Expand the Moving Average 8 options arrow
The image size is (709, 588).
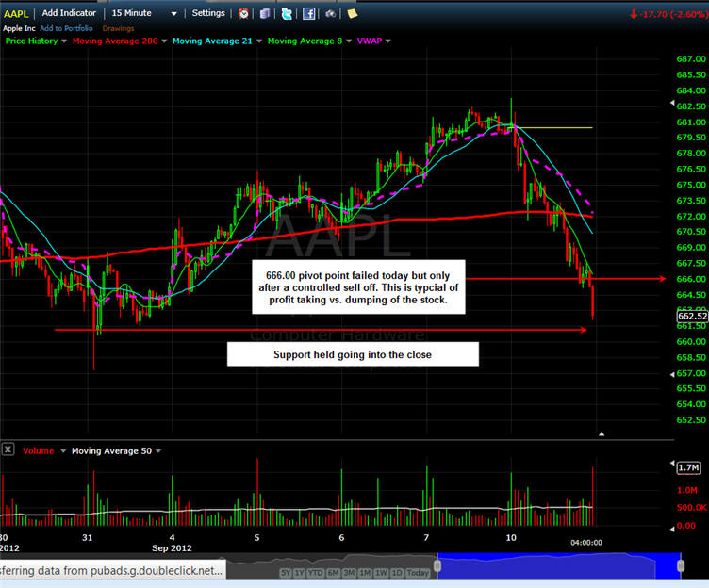pyautogui.click(x=349, y=41)
